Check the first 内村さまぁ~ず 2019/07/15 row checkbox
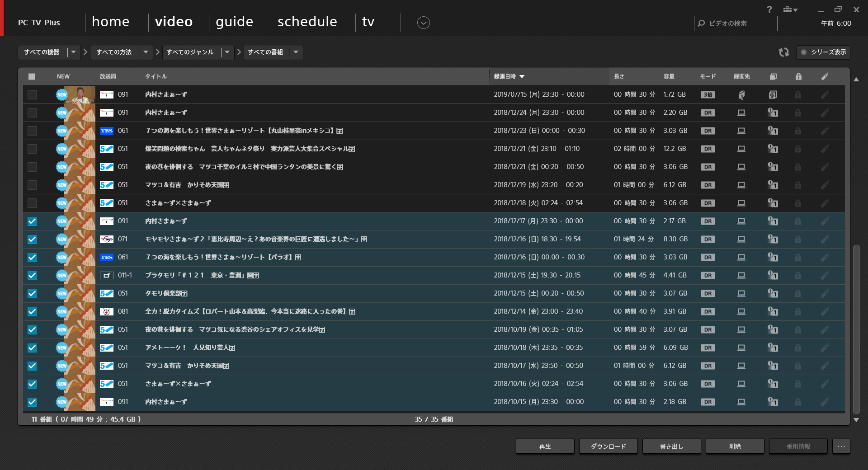 32,95
